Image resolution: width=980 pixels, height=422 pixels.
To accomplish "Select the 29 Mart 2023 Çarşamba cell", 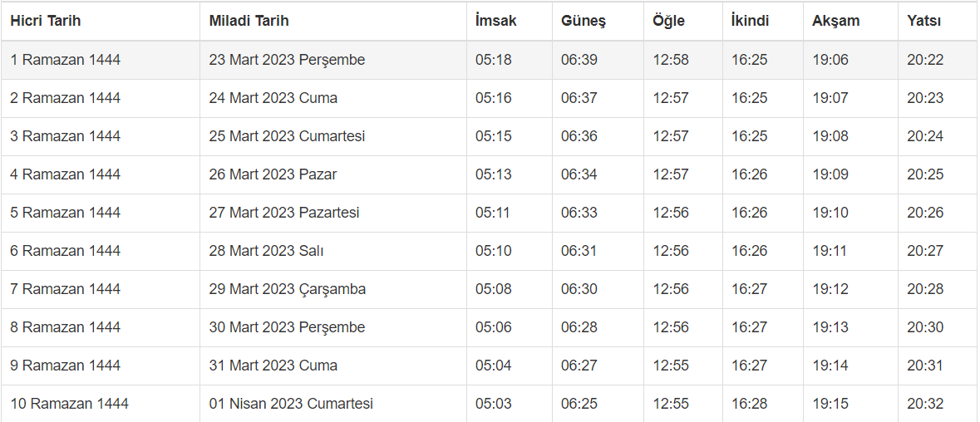I will [287, 289].
